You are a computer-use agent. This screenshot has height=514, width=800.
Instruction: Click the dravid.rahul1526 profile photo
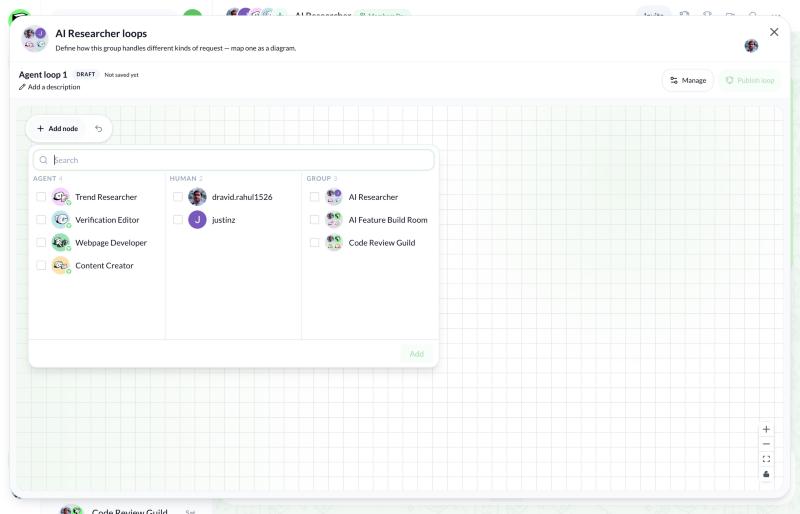pyautogui.click(x=197, y=197)
